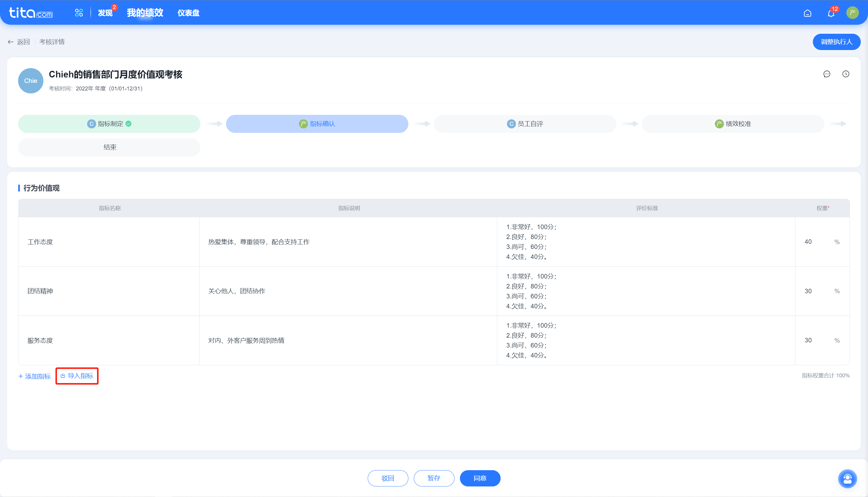Image resolution: width=868 pixels, height=497 pixels.
Task: Click 权重 column header
Action: coord(822,208)
